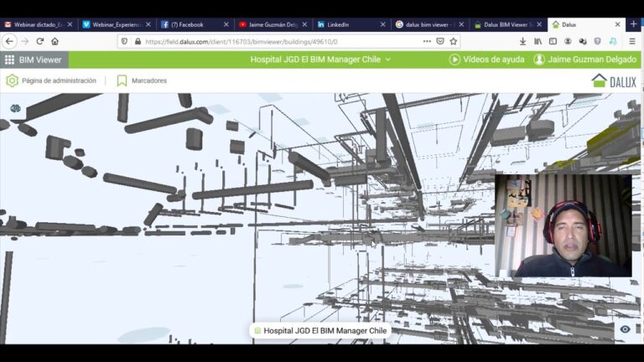The width and height of the screenshot is (644, 362).
Task: Save page to Pocket
Action: coord(440,41)
